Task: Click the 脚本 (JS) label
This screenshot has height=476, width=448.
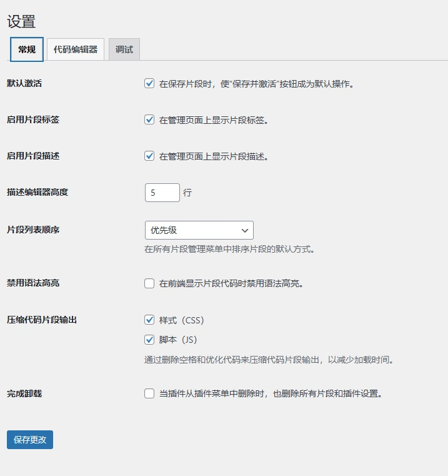Action: point(178,340)
